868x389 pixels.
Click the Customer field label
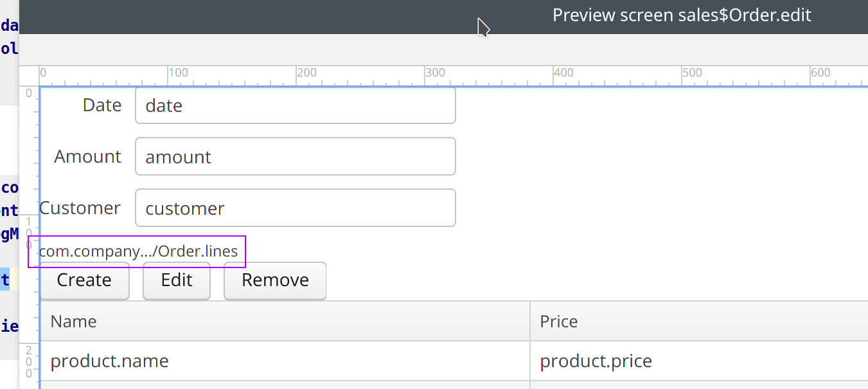[x=80, y=208]
